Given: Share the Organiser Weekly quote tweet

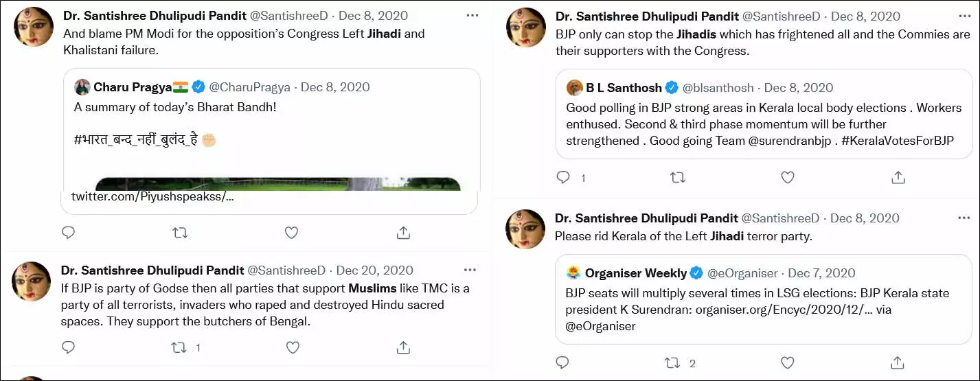Looking at the screenshot, I should coord(898,362).
